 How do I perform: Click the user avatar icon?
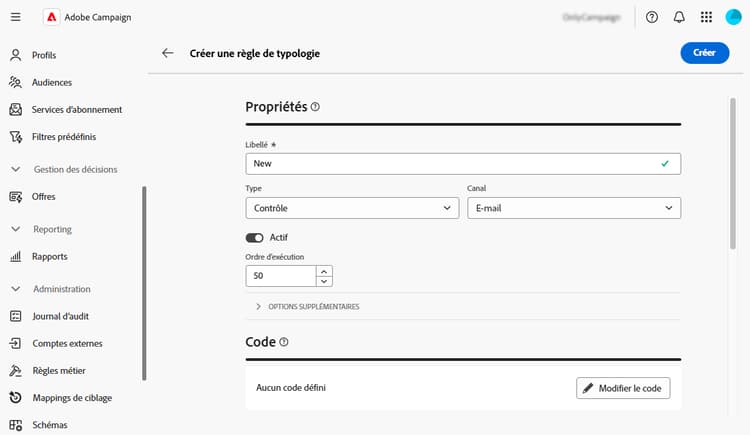(733, 17)
